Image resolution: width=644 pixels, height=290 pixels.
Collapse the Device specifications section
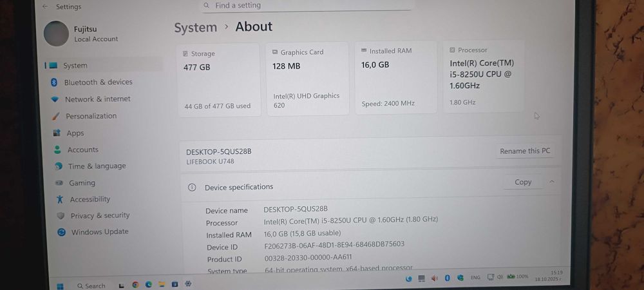pyautogui.click(x=552, y=182)
